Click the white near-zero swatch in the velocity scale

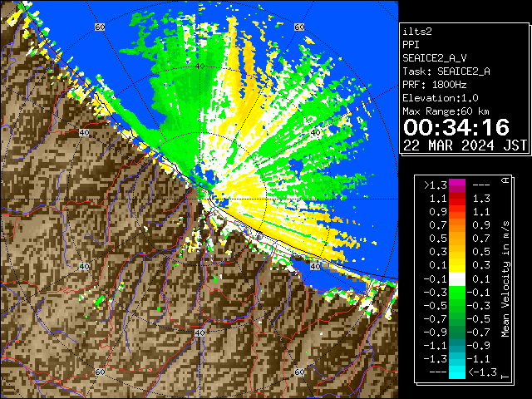click(457, 279)
